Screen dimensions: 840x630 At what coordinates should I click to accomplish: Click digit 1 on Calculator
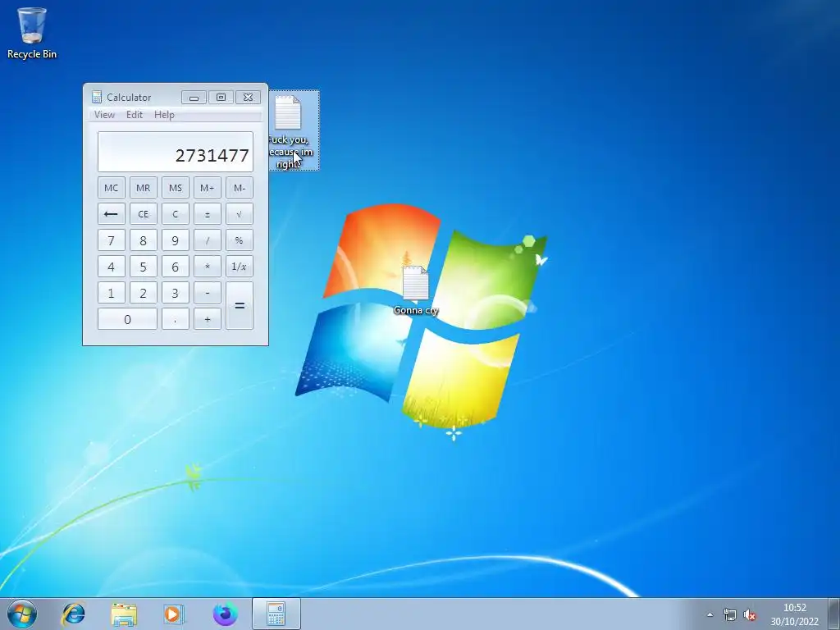[x=111, y=293]
